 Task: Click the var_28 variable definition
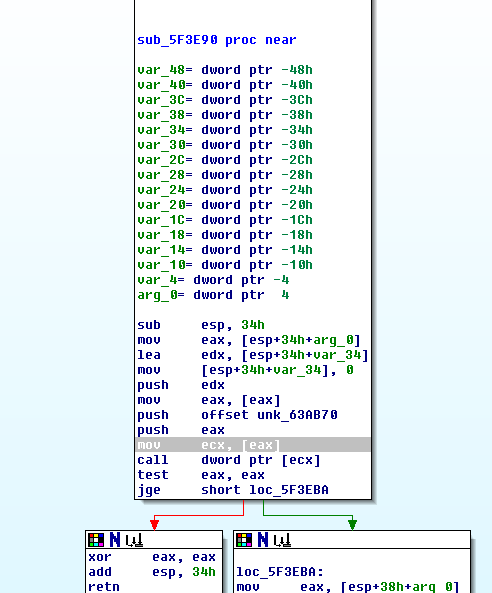(225, 175)
